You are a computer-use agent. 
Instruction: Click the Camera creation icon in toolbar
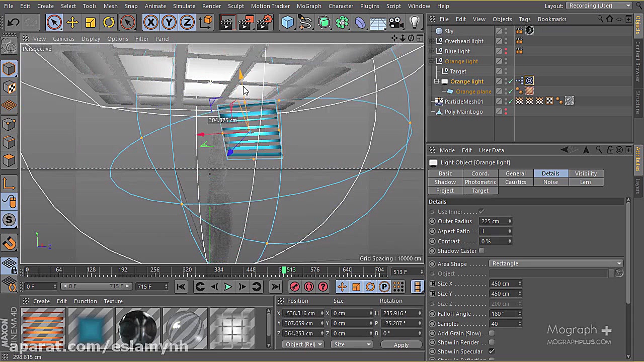(395, 22)
